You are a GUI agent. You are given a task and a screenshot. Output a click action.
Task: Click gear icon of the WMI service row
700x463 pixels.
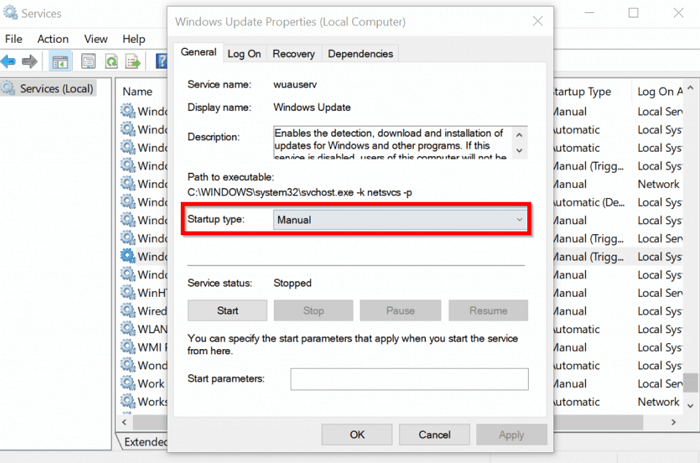[x=128, y=347]
